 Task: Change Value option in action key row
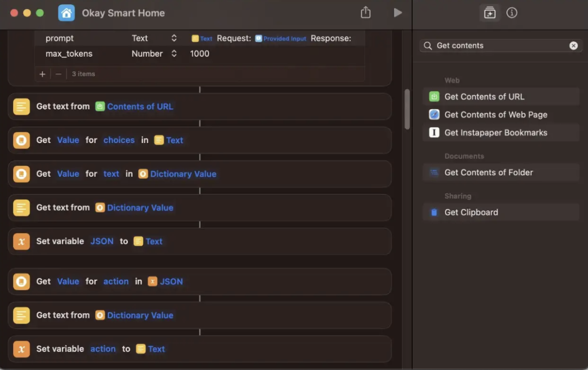[x=68, y=281]
